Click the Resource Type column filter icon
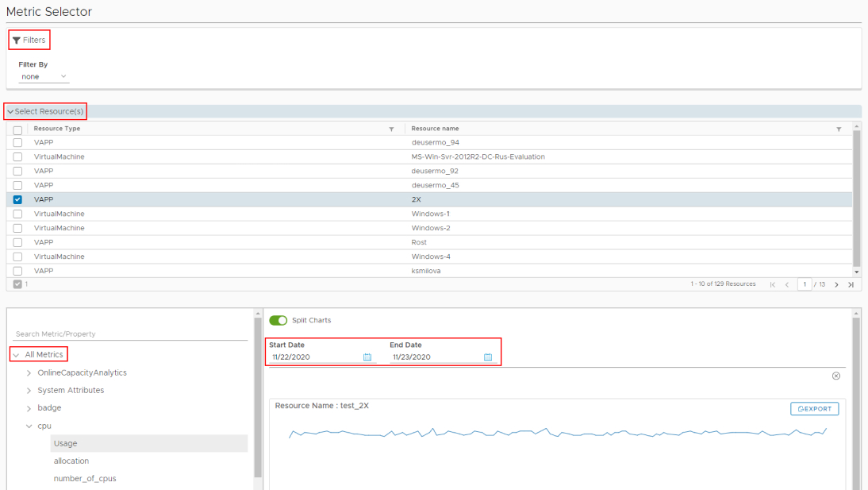This screenshot has width=868, height=490. (x=391, y=129)
